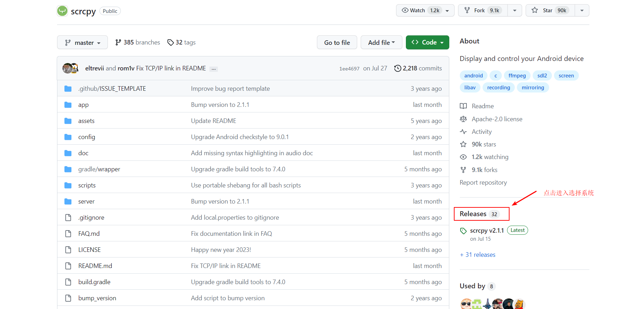This screenshot has height=309, width=644.
Task: Open commit hash 1ee4697
Action: tap(349, 69)
